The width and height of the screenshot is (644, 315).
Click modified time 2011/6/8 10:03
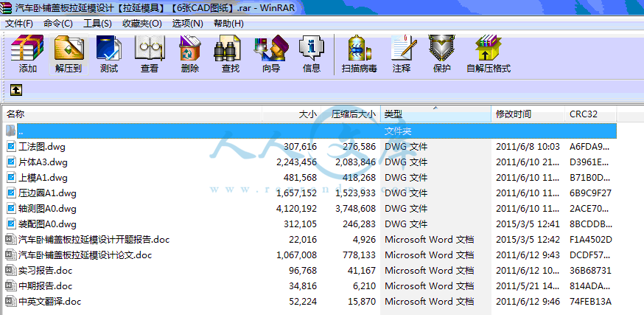(x=528, y=146)
